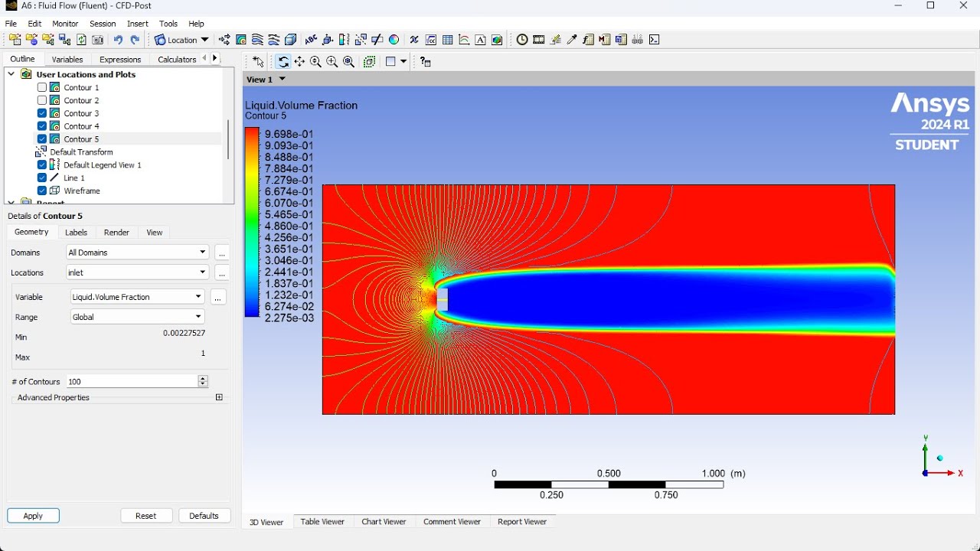980x551 pixels.
Task: Open the Macro Calculator icon
Action: [604, 40]
